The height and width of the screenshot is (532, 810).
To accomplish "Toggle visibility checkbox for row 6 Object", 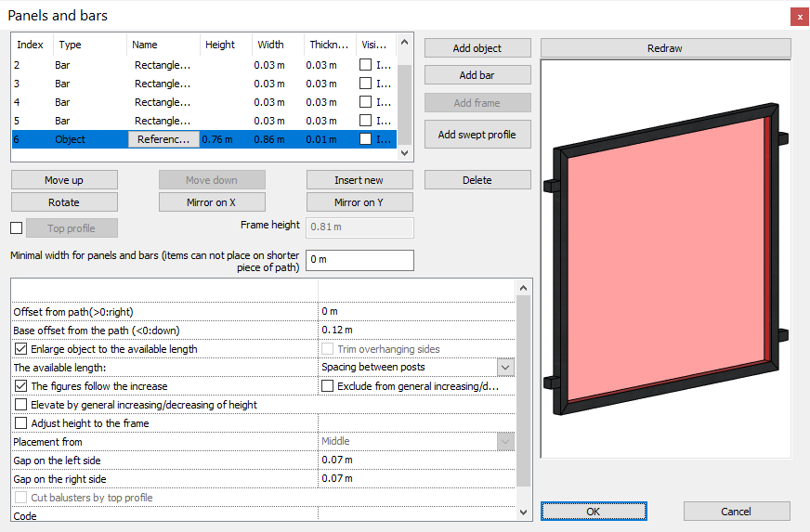I will tap(366, 139).
